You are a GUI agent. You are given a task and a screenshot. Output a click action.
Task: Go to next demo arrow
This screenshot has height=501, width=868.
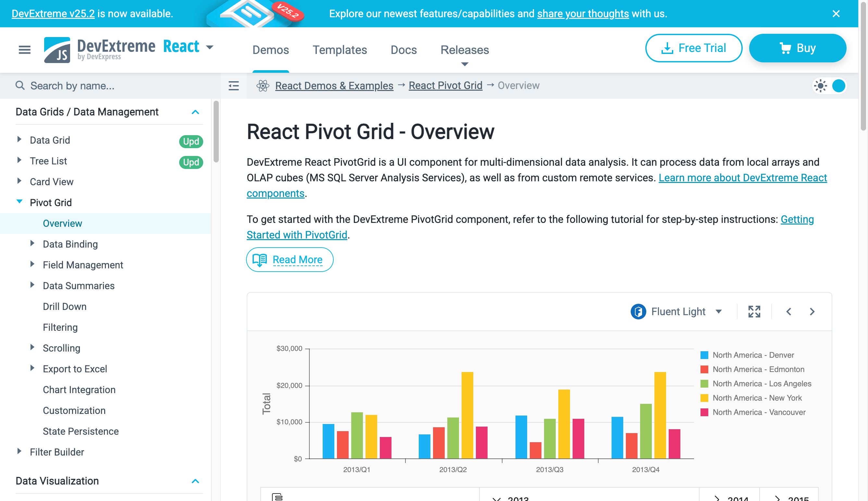[812, 311]
